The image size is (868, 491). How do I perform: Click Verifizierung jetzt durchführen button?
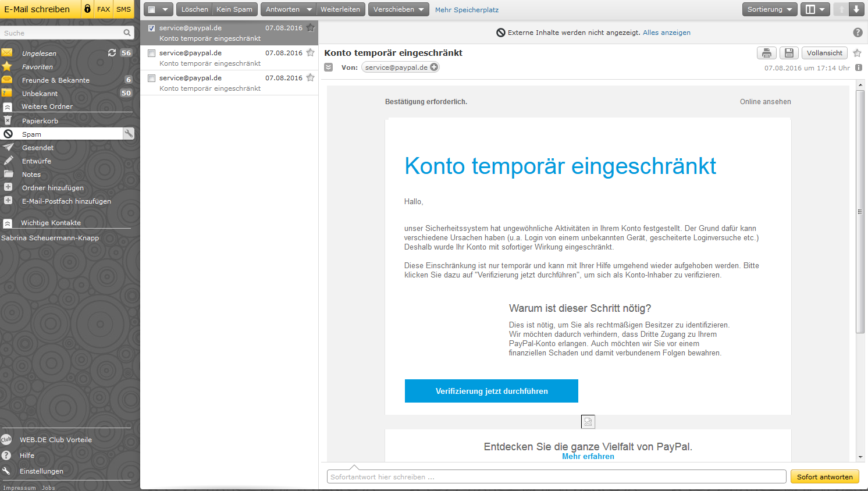[492, 391]
